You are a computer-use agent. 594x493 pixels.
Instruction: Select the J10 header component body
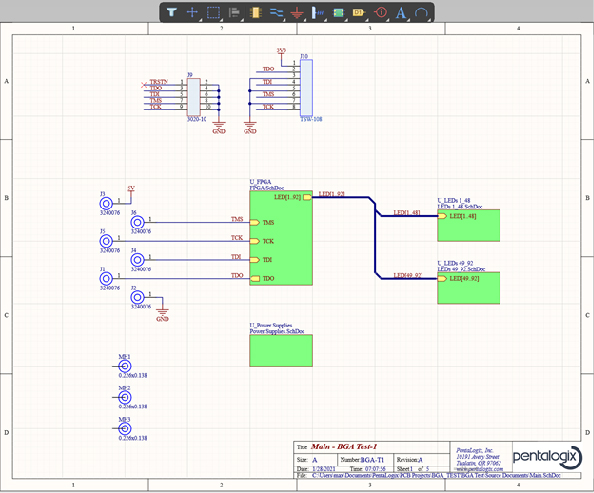pos(306,88)
